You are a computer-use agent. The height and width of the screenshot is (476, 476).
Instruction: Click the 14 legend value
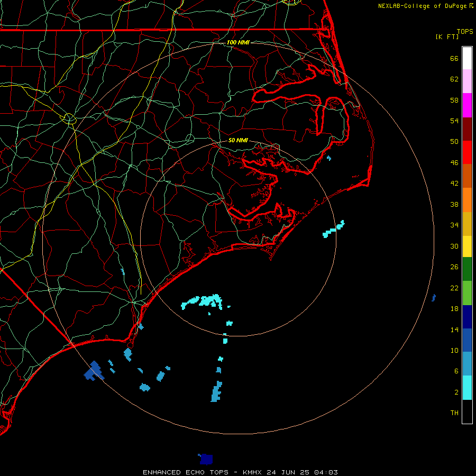tap(454, 329)
